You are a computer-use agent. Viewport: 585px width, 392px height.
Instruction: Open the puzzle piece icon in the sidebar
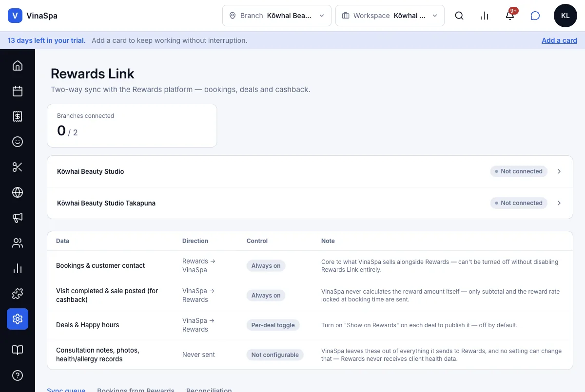click(x=18, y=294)
